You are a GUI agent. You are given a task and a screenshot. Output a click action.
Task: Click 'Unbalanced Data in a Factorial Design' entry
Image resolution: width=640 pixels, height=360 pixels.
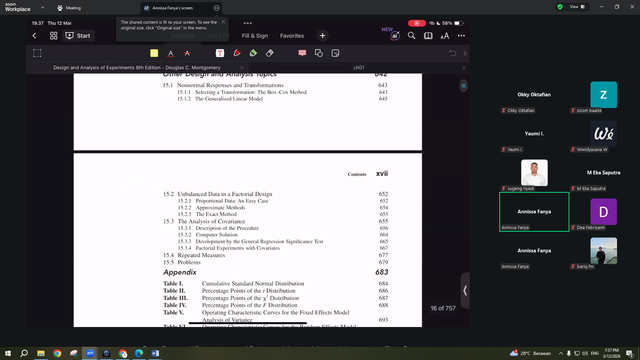(224, 194)
